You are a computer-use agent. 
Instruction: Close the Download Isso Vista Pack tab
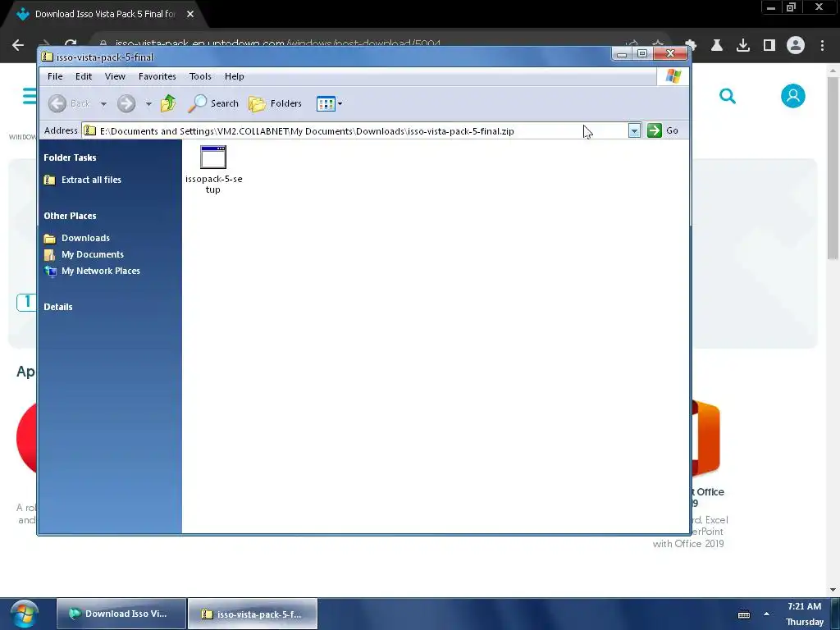(190, 14)
